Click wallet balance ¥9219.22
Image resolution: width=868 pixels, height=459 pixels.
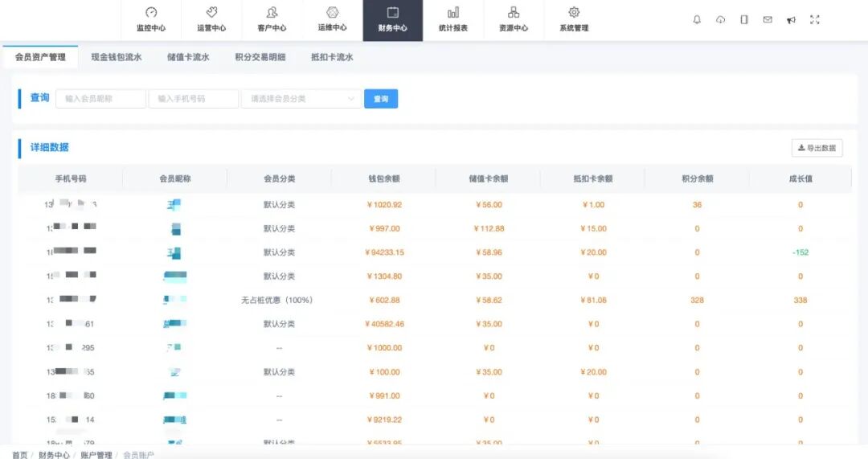384,420
